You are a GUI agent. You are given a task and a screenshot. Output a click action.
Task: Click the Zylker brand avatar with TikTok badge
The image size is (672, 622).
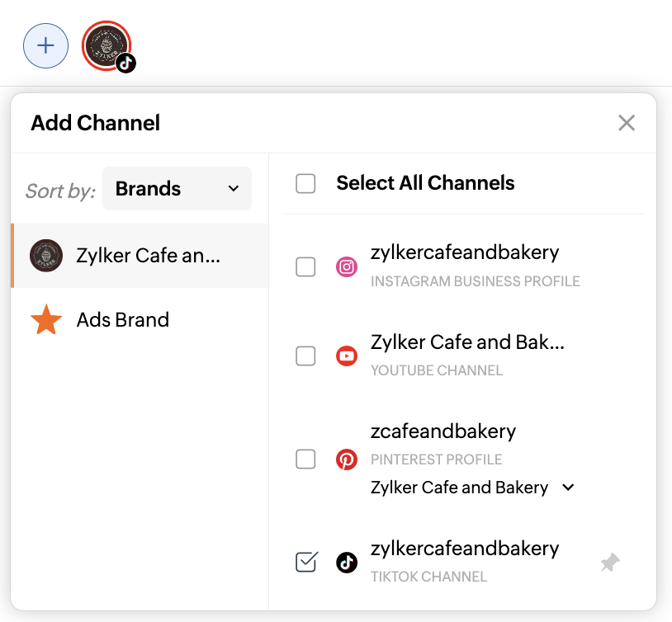[106, 46]
